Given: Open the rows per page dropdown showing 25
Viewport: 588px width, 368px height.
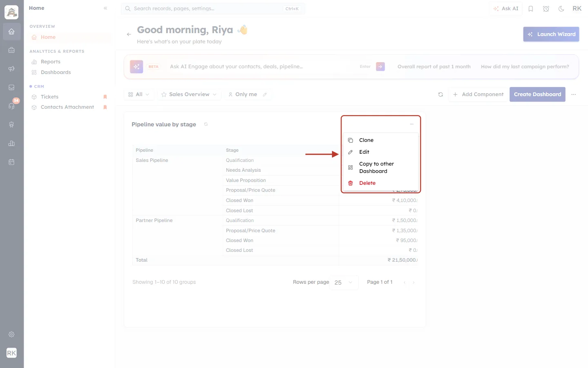Looking at the screenshot, I should click(x=343, y=283).
